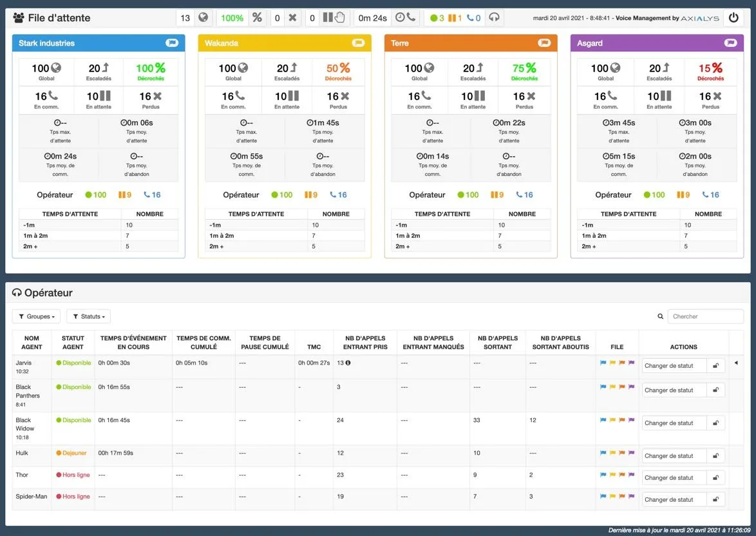The height and width of the screenshot is (536, 756).
Task: Sort by TEMPS DE PAUSE CUMULÉ header
Action: click(x=265, y=343)
